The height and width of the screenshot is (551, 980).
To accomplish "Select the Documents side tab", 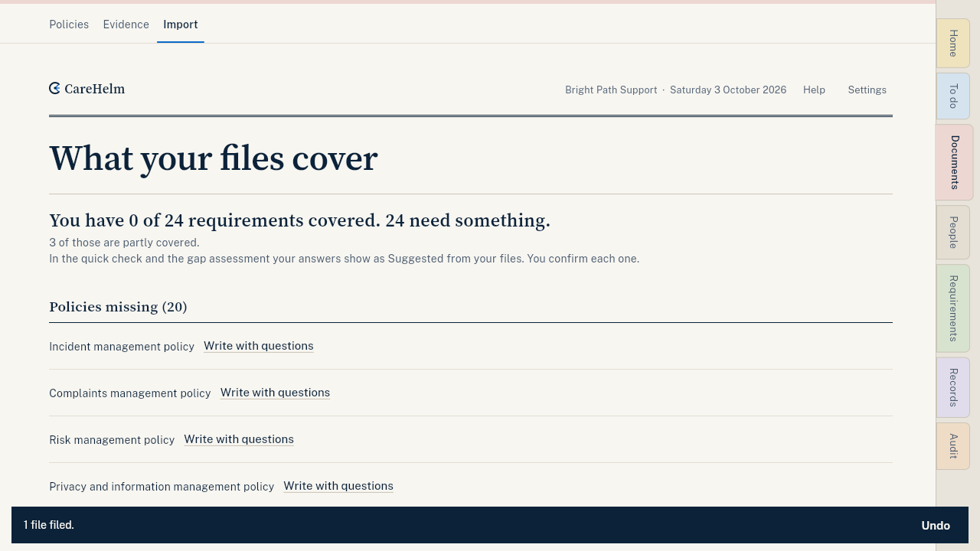I will [x=954, y=162].
